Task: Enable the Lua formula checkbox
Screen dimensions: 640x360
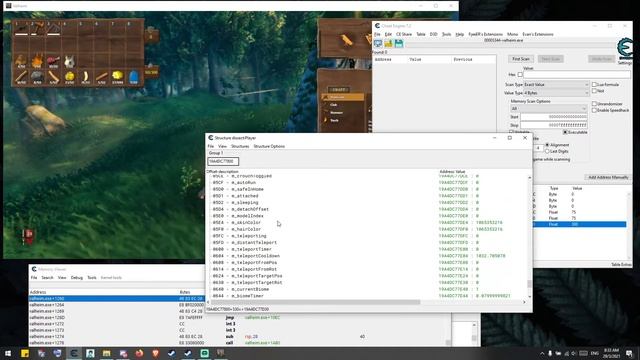Action: tap(594, 84)
